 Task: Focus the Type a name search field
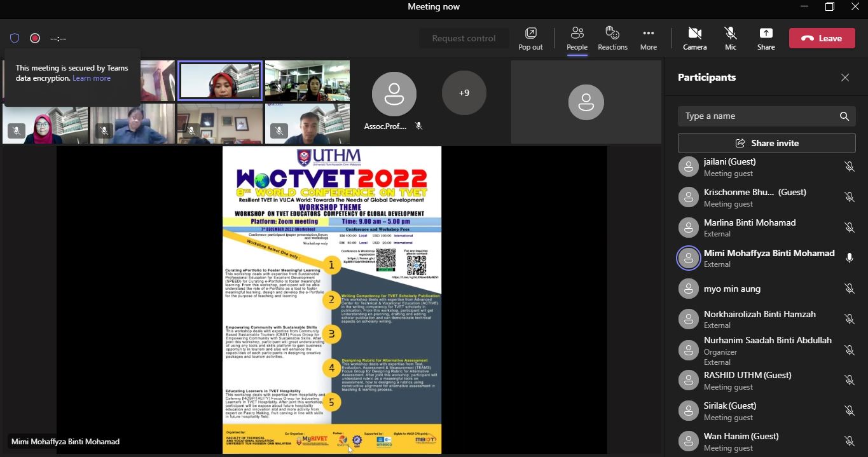[x=766, y=116]
